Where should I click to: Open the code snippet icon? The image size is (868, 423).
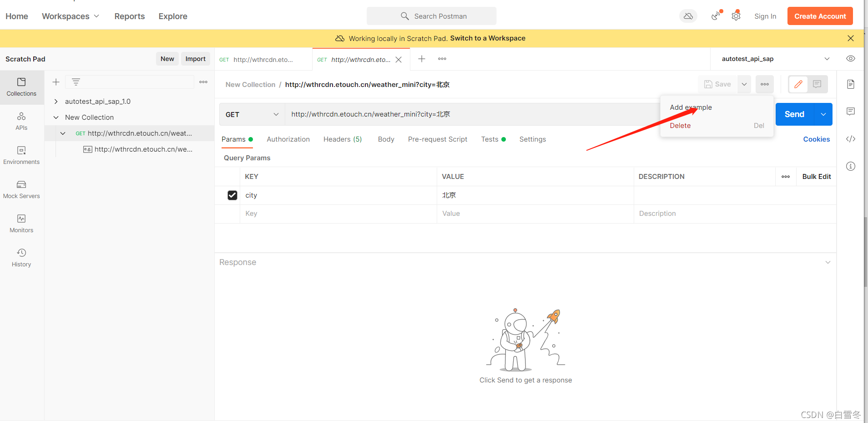[851, 139]
